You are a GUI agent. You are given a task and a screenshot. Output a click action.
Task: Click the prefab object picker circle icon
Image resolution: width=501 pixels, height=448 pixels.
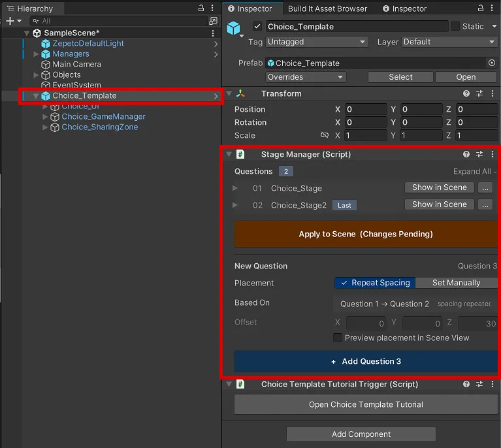point(492,63)
